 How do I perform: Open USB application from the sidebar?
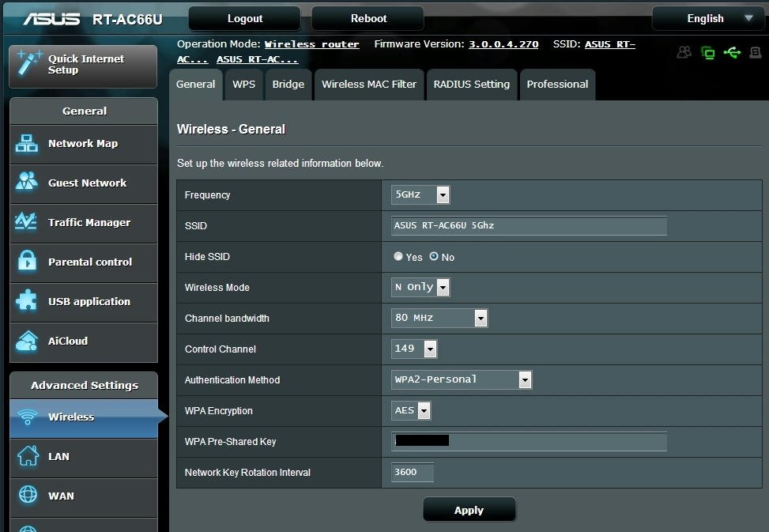(x=84, y=303)
